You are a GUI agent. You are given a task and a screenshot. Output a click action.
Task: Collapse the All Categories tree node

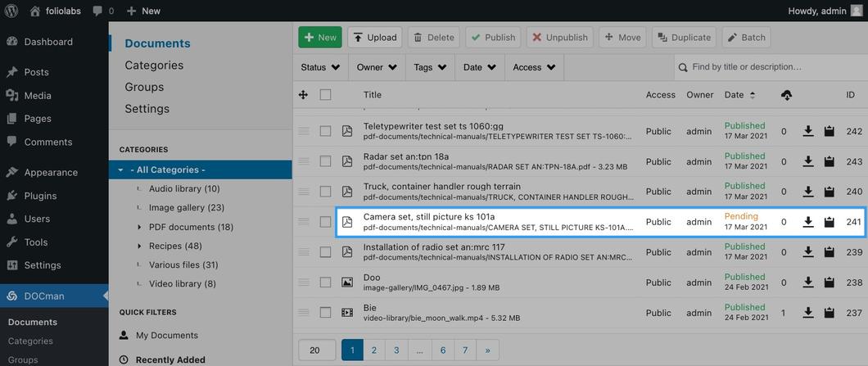click(120, 170)
